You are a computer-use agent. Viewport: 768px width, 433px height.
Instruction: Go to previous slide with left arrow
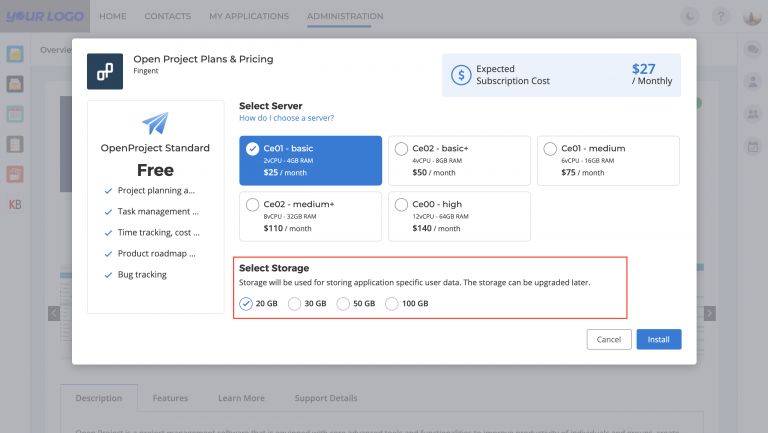click(x=54, y=313)
